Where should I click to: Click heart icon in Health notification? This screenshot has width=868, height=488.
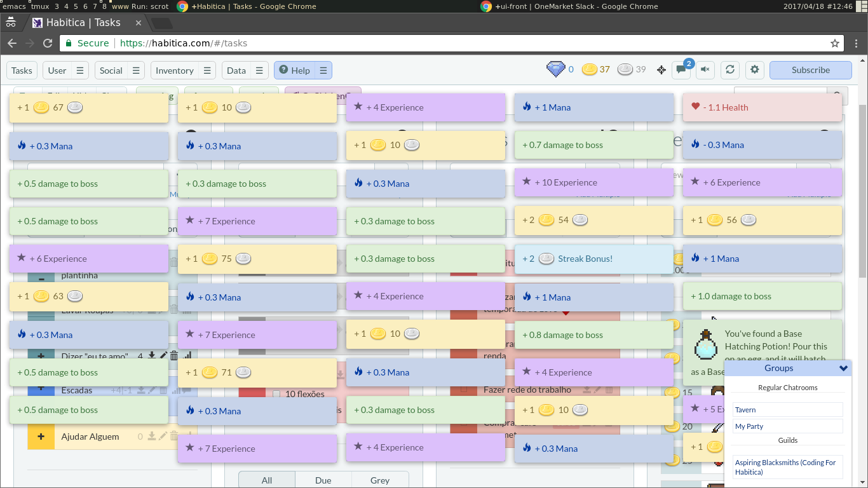point(695,107)
